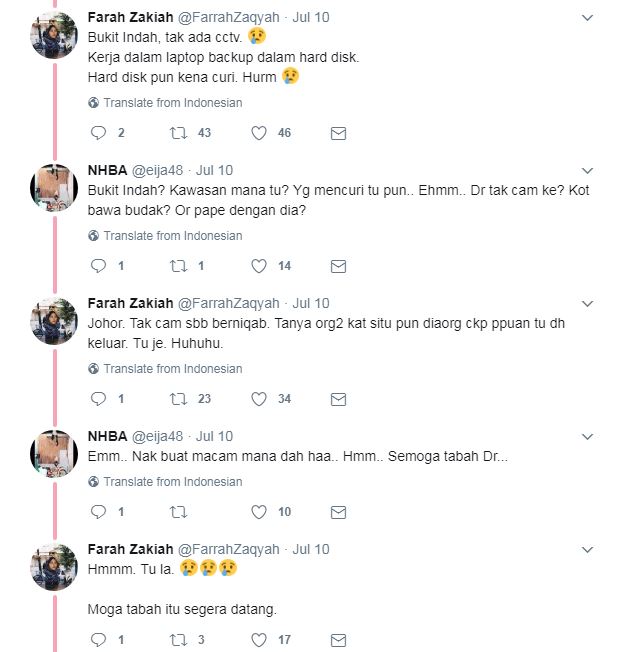View NHBA's profile picture on the "Emm.. Nak buat" tweet
This screenshot has height=652, width=627.
(54, 454)
